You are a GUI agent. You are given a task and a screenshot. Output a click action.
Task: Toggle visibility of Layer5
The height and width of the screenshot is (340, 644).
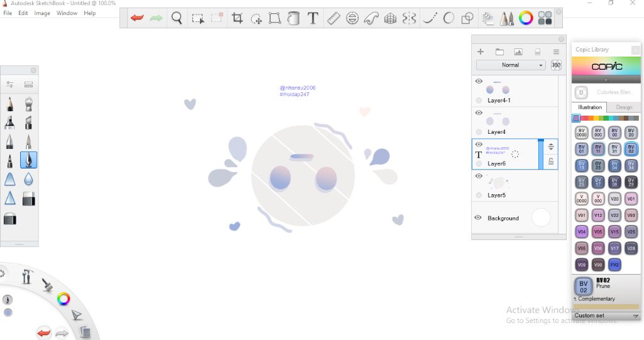click(479, 177)
